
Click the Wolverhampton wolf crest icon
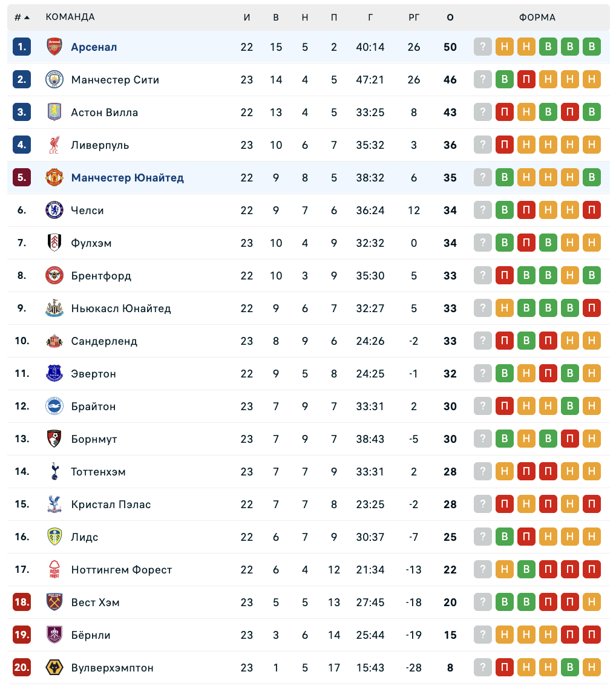pos(54,667)
